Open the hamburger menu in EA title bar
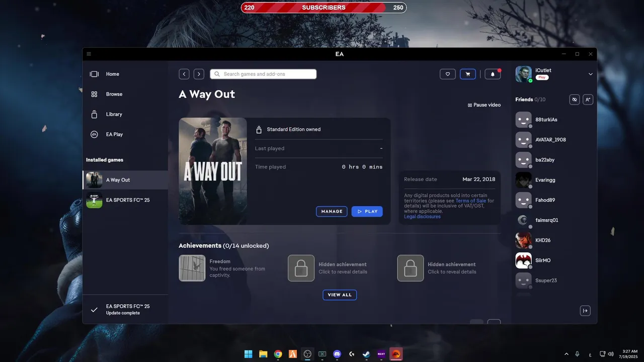 point(89,54)
